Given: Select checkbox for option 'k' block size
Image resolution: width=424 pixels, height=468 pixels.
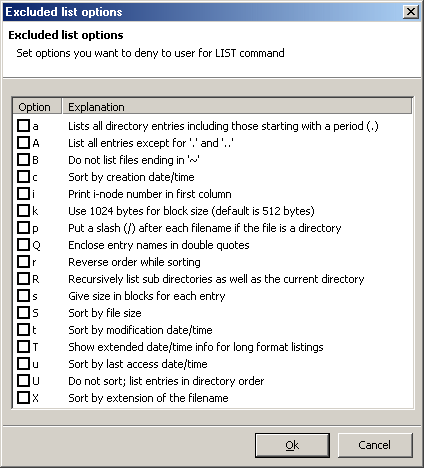Looking at the screenshot, I should pos(23,211).
